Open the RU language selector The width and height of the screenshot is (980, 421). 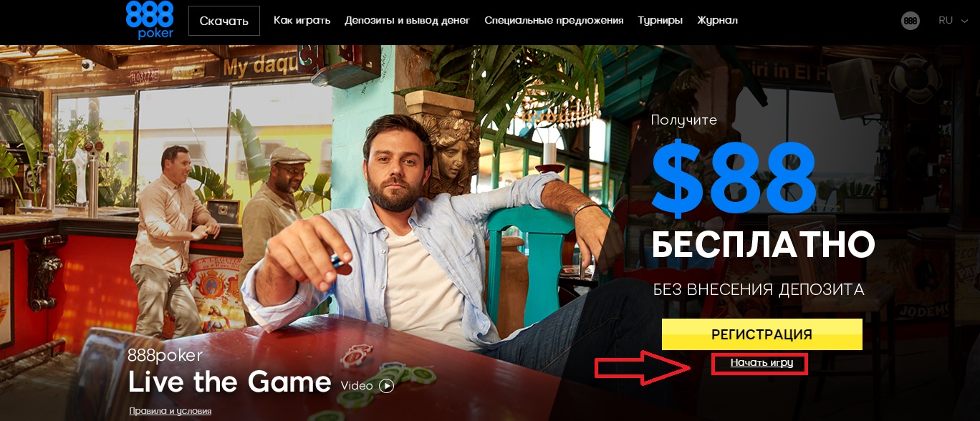946,21
